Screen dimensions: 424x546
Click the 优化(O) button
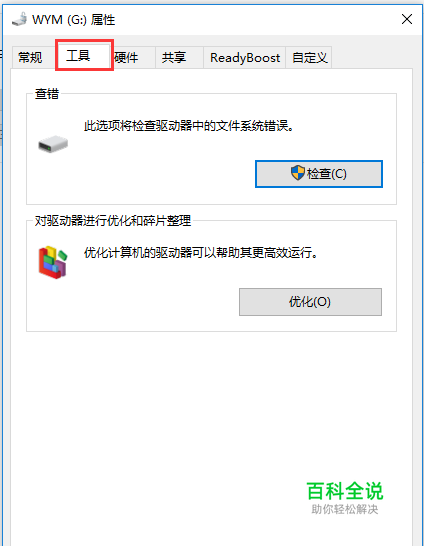pyautogui.click(x=310, y=302)
